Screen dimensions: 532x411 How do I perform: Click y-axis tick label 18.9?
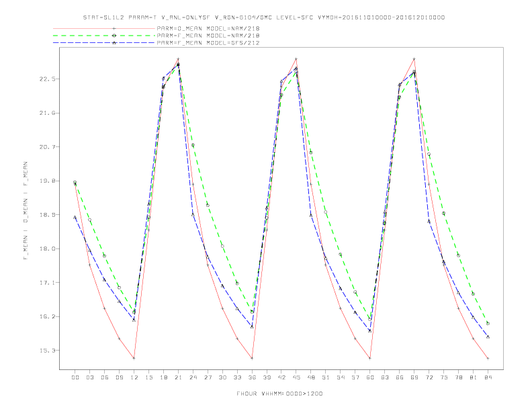pyautogui.click(x=47, y=215)
